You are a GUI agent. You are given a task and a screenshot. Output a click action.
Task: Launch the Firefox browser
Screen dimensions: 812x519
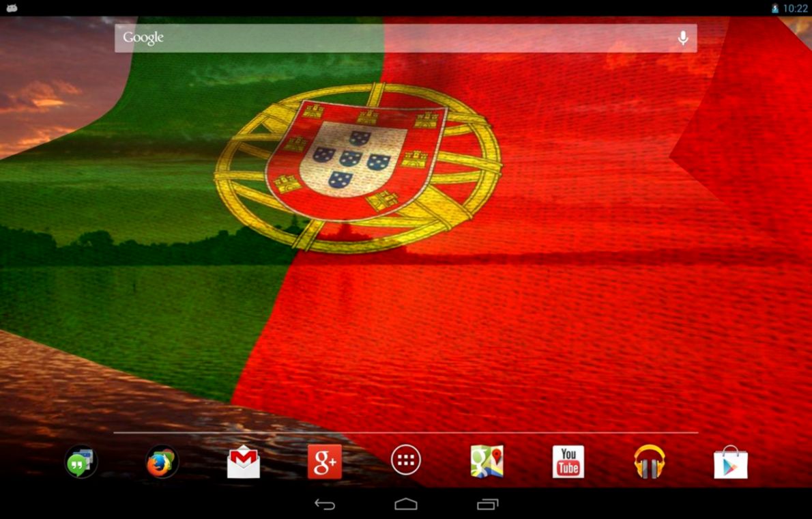[162, 461]
